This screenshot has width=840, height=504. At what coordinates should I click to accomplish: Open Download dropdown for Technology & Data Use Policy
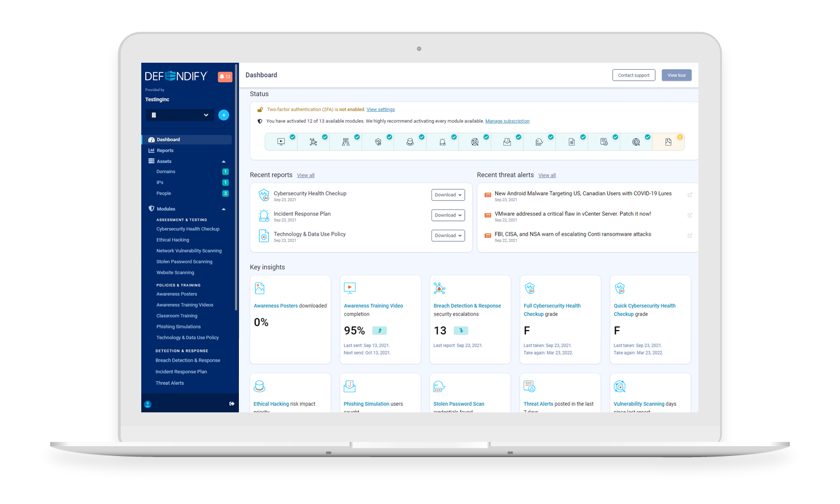(448, 236)
